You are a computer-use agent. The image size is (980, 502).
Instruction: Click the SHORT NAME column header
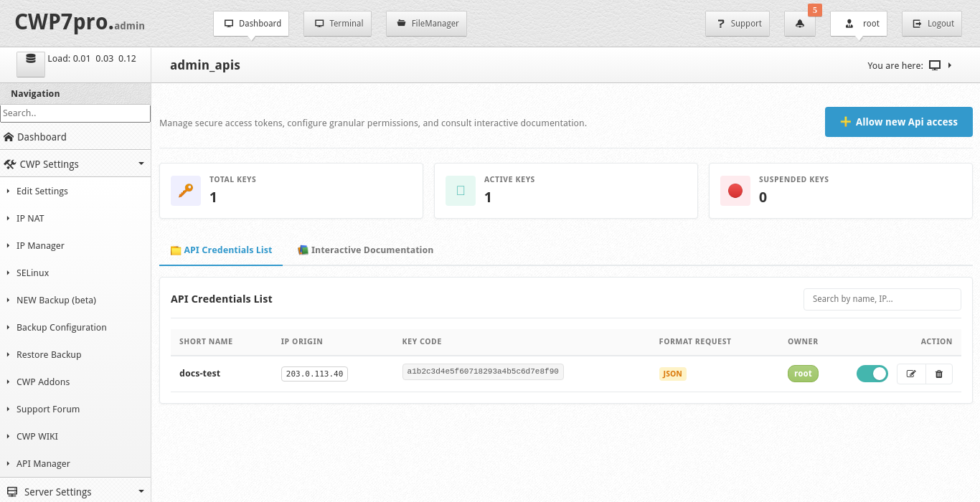(x=206, y=341)
